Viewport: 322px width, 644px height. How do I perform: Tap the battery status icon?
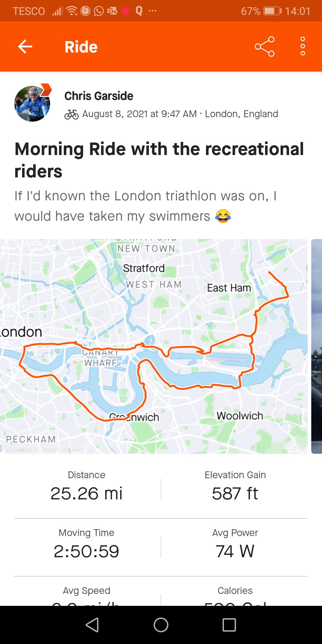pos(273,11)
